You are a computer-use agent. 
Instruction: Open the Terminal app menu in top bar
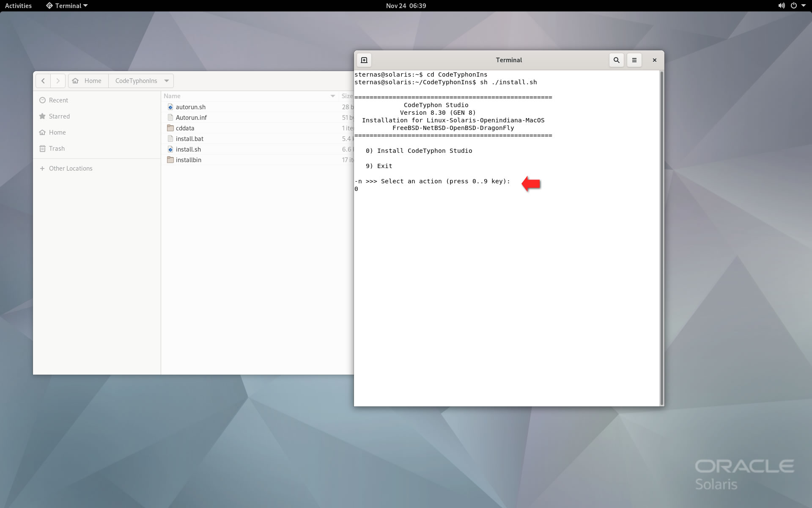pyautogui.click(x=67, y=6)
